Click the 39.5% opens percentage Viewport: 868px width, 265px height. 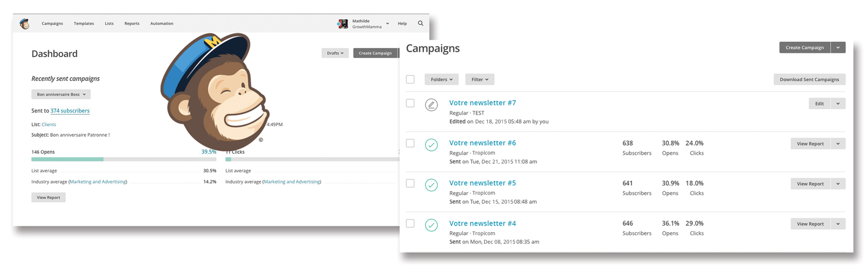(209, 152)
